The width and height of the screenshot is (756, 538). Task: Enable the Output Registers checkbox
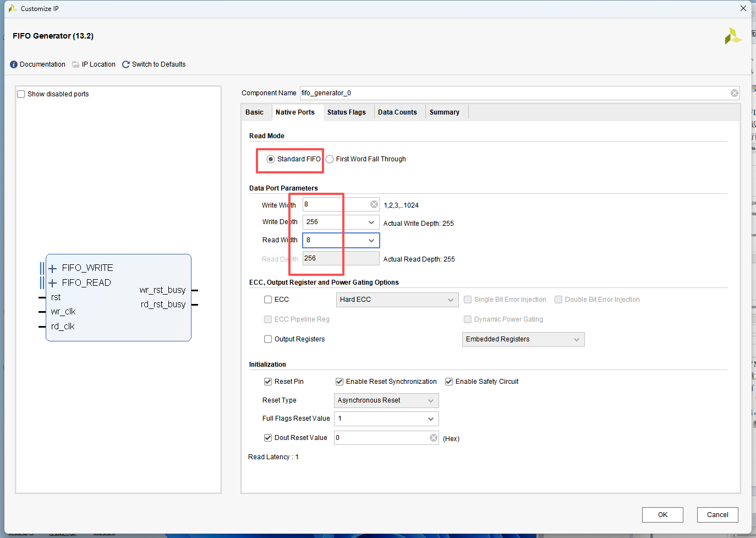click(268, 339)
